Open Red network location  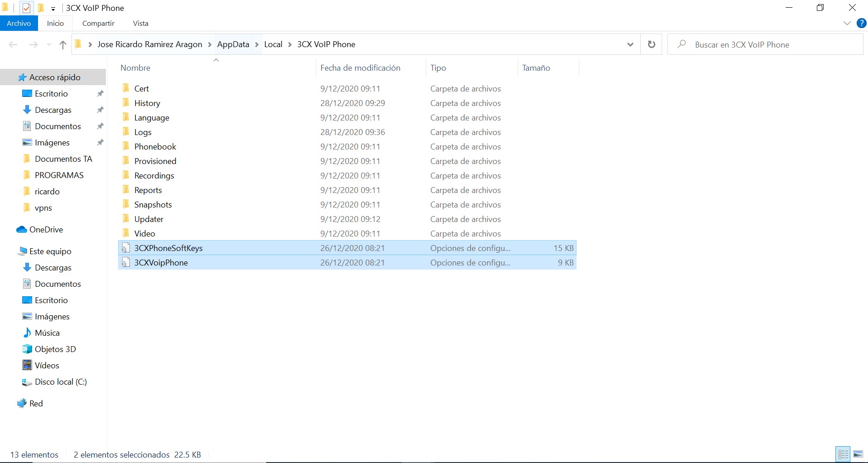point(36,404)
